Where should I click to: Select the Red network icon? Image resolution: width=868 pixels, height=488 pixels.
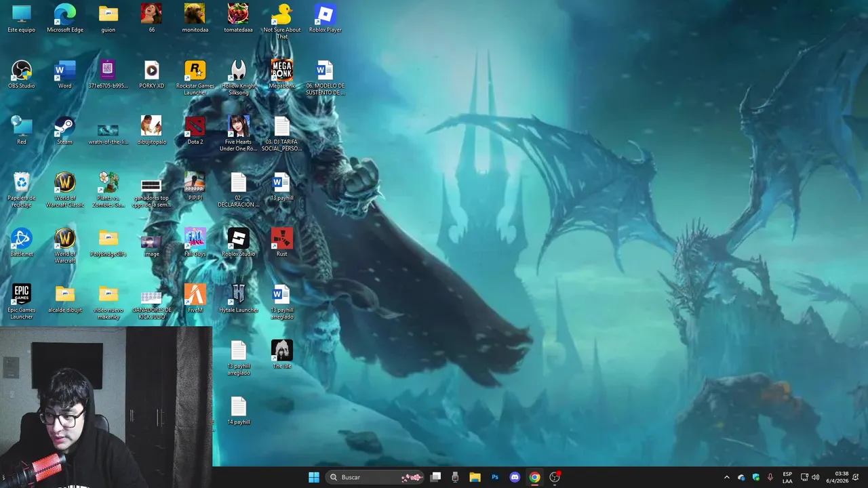pyautogui.click(x=22, y=130)
